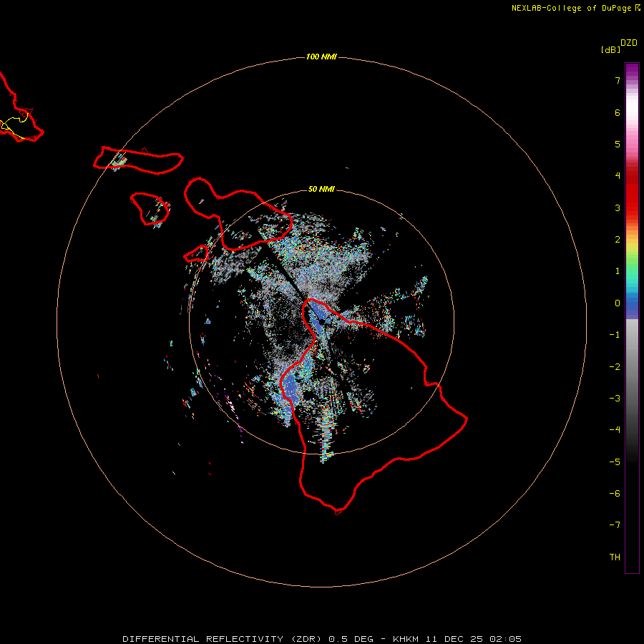Click the 1 value on the color scale
This screenshot has width=644, height=644.
pyautogui.click(x=618, y=271)
